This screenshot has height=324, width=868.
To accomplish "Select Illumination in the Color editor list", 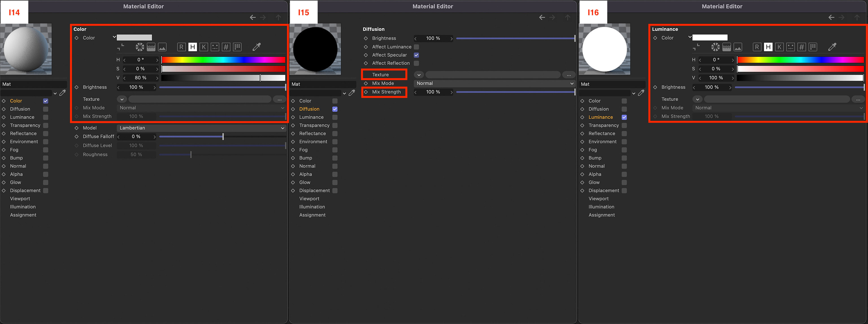I will point(23,207).
